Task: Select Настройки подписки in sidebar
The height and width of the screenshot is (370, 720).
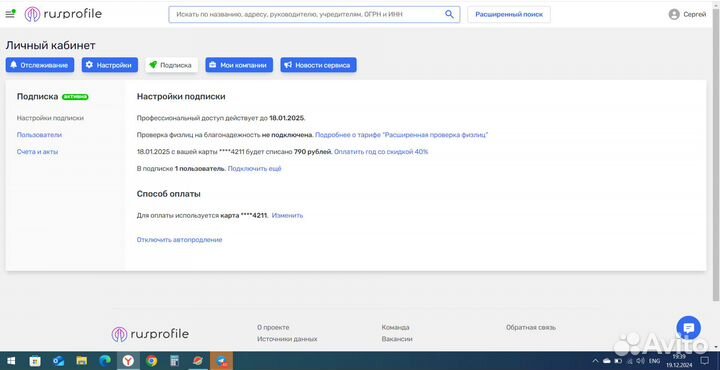Action: click(x=50, y=118)
